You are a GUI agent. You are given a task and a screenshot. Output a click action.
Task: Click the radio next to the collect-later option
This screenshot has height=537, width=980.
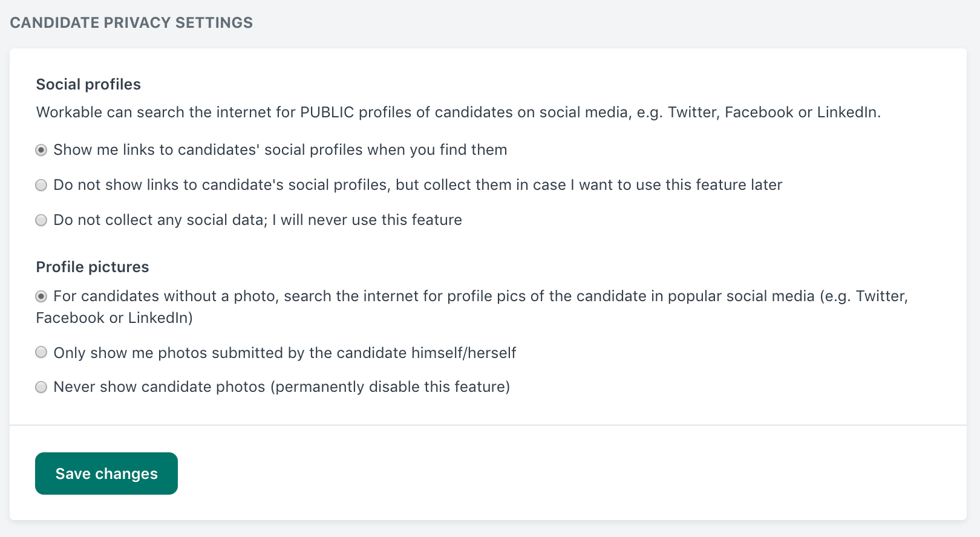pyautogui.click(x=41, y=186)
